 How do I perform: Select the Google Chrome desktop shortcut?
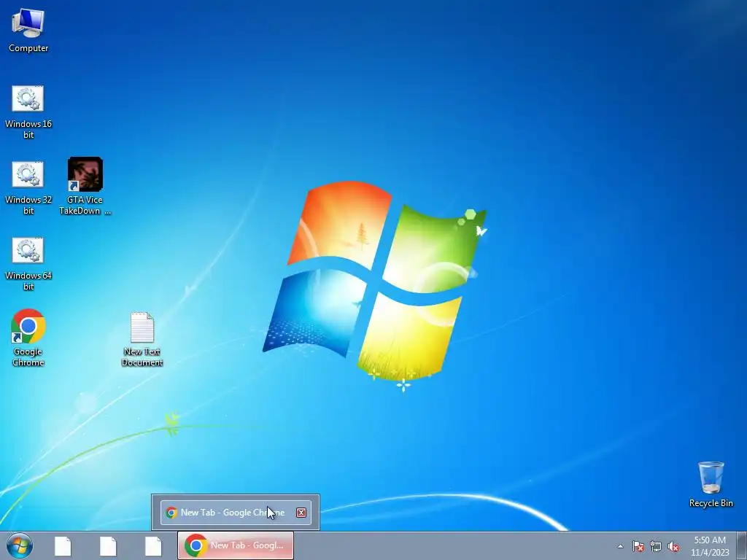[28, 338]
